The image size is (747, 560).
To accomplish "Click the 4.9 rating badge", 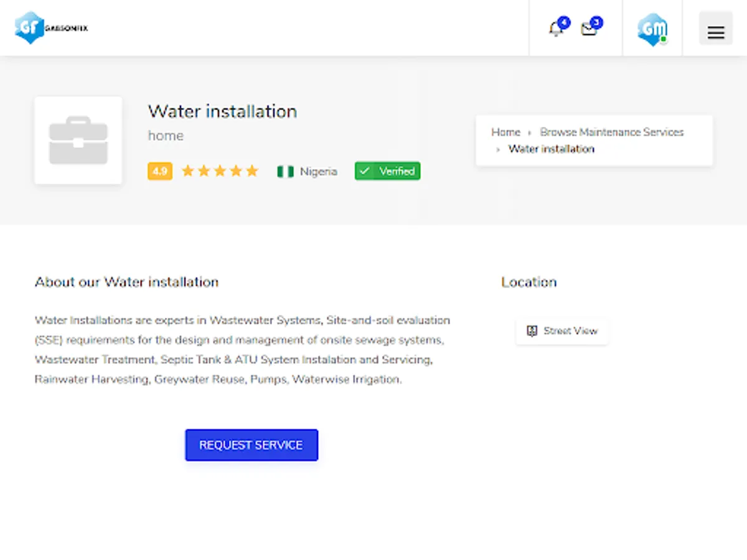I will point(160,171).
